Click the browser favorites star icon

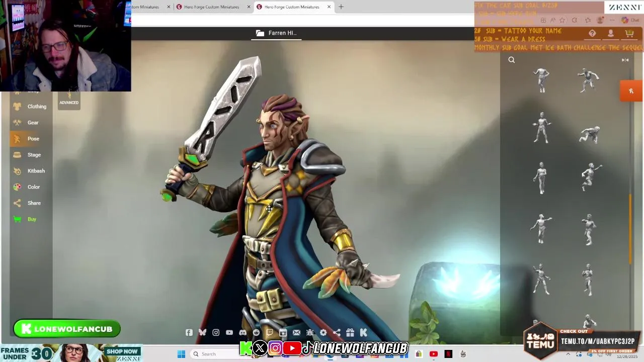(561, 20)
